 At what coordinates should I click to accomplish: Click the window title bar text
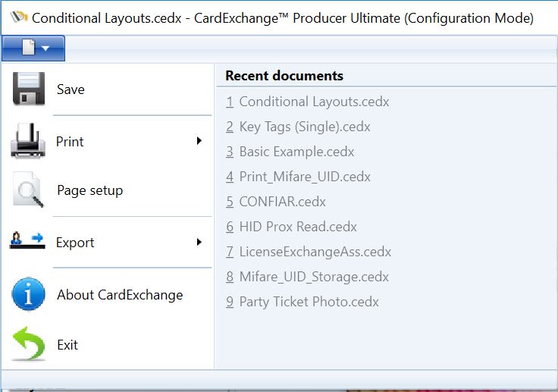[x=283, y=17]
